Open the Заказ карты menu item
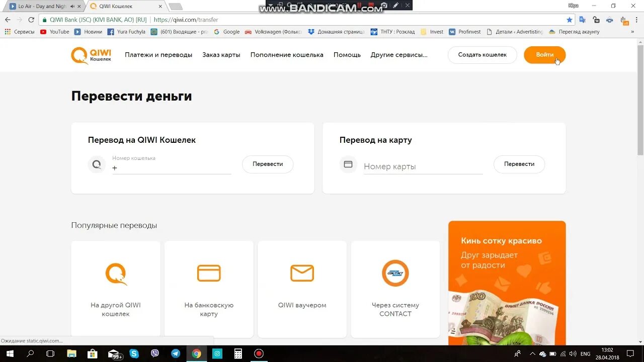 point(221,55)
